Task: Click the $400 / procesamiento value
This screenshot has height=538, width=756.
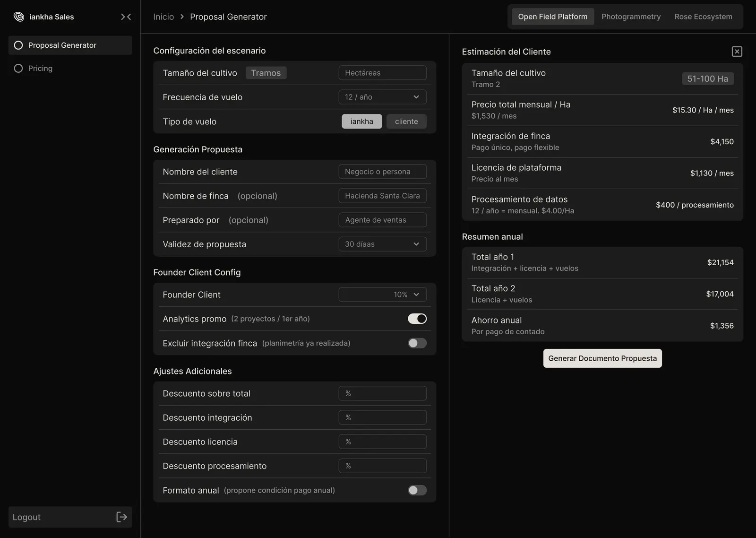Action: (x=695, y=205)
